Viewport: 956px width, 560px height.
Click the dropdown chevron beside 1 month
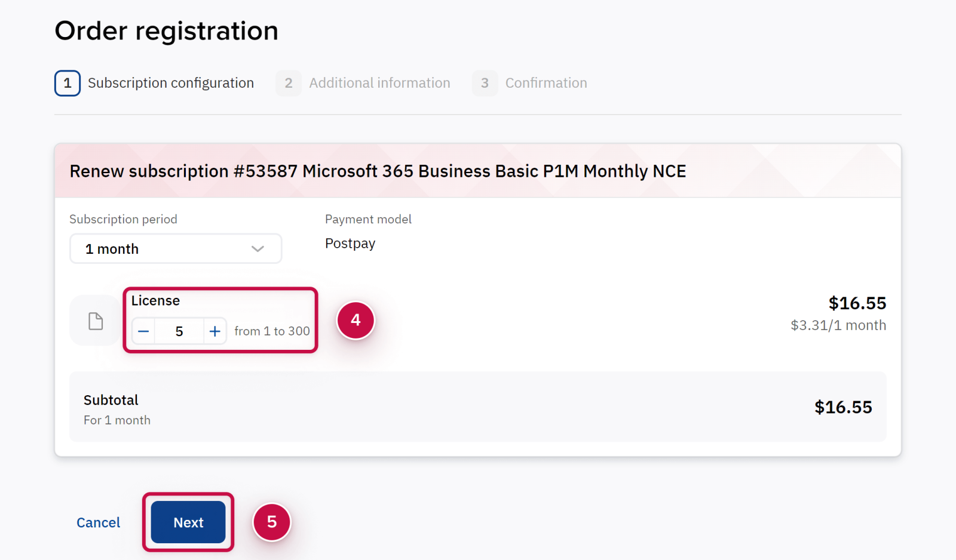pyautogui.click(x=258, y=249)
